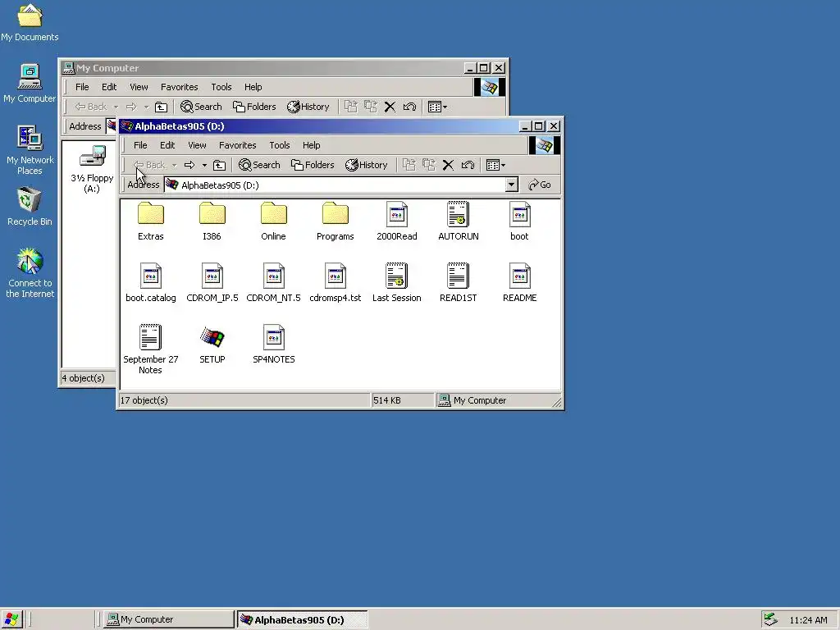
Task: Open Search pane in AlphaBetas905 window
Action: [259, 165]
